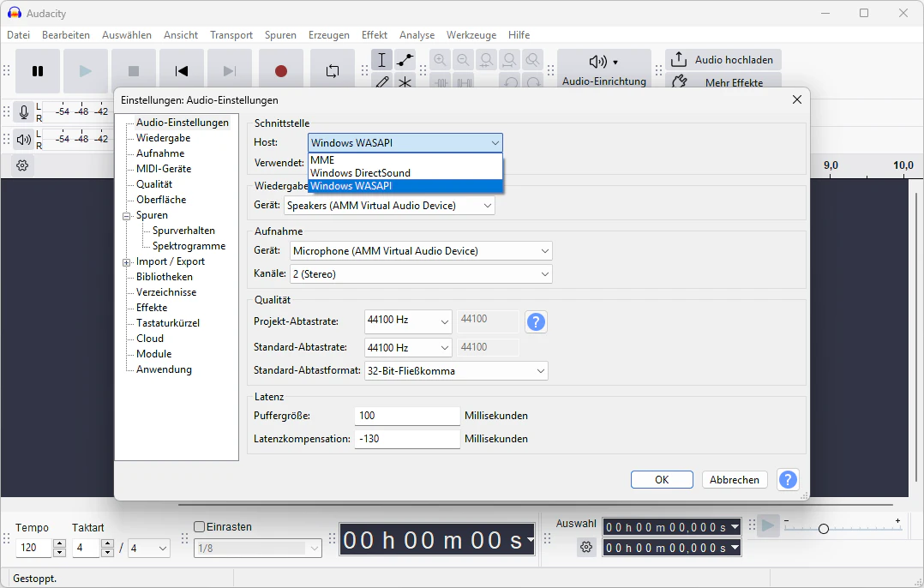Select MIDI-Geräte in settings tree
This screenshot has height=588, width=924.
(164, 169)
